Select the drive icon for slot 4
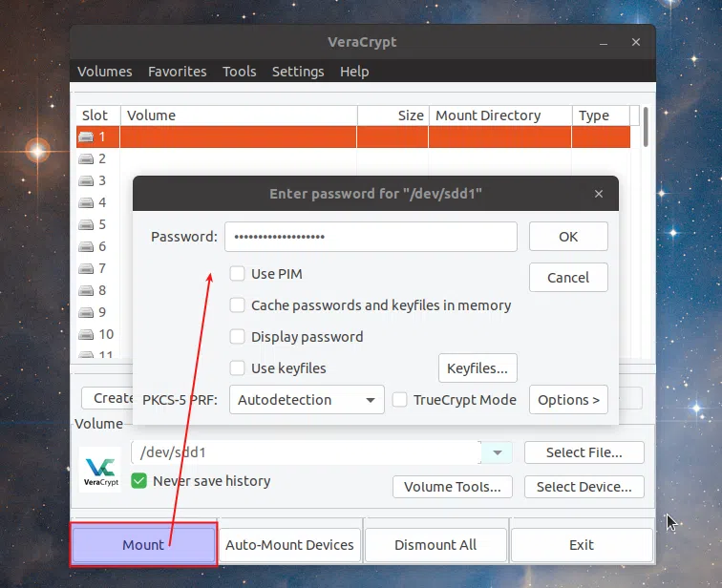The height and width of the screenshot is (588, 722). click(x=86, y=202)
